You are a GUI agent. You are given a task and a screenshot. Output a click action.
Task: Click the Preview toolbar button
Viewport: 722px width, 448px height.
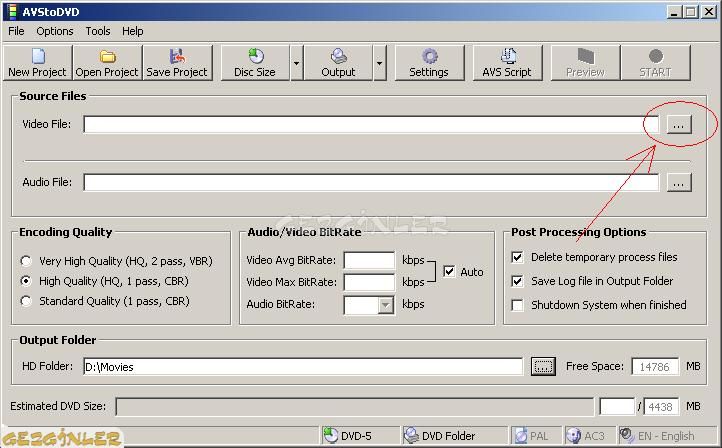585,63
